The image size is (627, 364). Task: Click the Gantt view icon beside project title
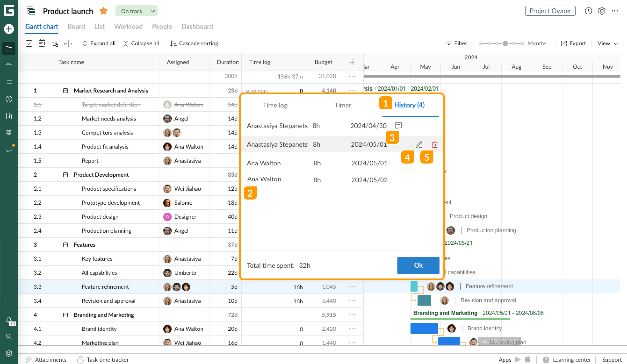point(31,11)
